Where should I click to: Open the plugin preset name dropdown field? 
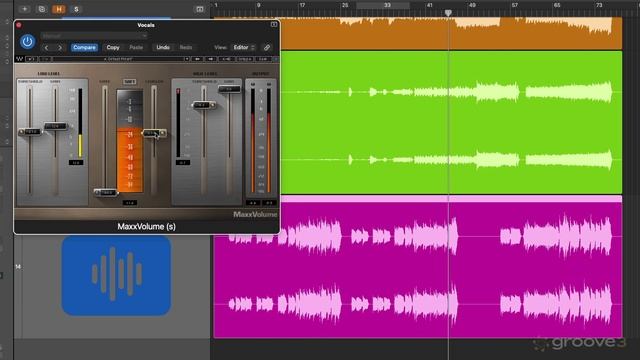94,36
